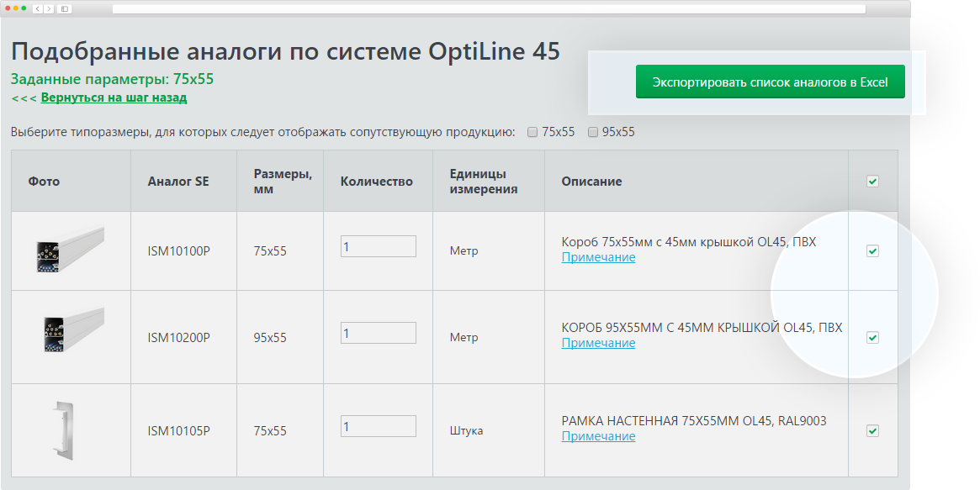Tick the 95x55 size filter checkbox
980x490 pixels.
(592, 132)
